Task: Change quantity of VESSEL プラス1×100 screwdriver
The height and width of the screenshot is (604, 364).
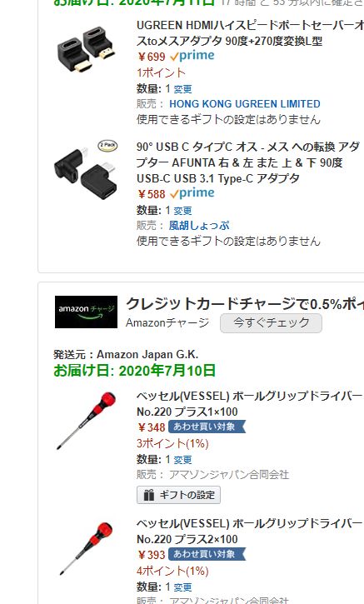Action: [x=182, y=460]
